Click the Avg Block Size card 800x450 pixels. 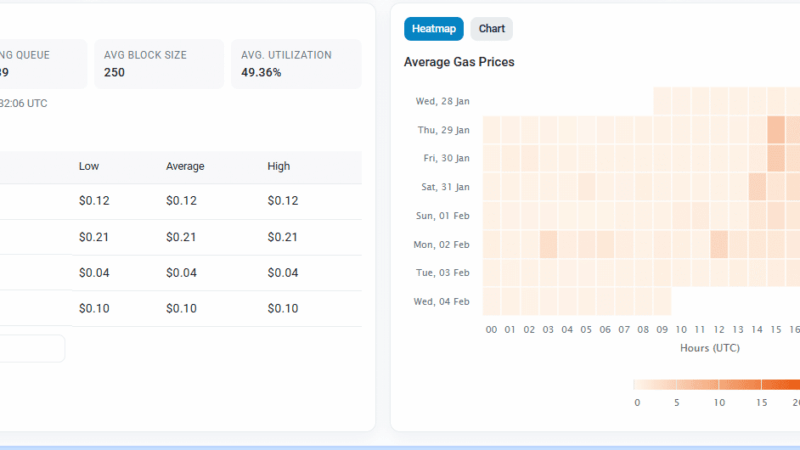(x=159, y=64)
